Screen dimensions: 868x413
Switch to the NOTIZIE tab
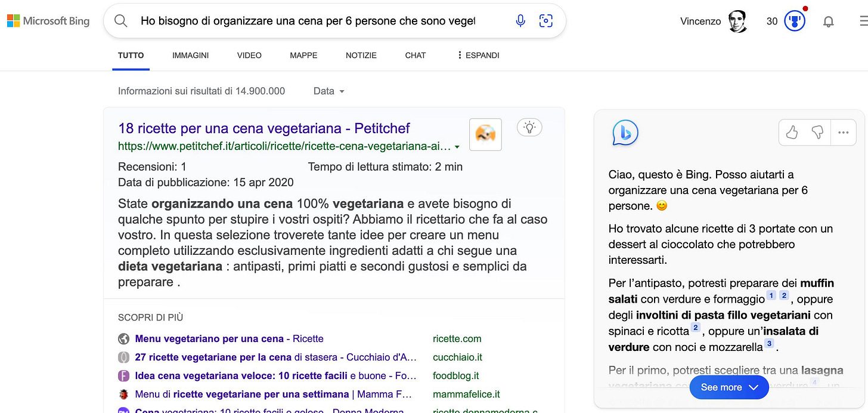[361, 56]
